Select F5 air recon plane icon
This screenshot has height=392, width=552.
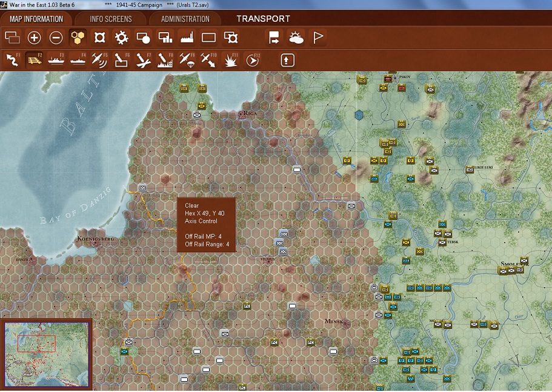(99, 60)
